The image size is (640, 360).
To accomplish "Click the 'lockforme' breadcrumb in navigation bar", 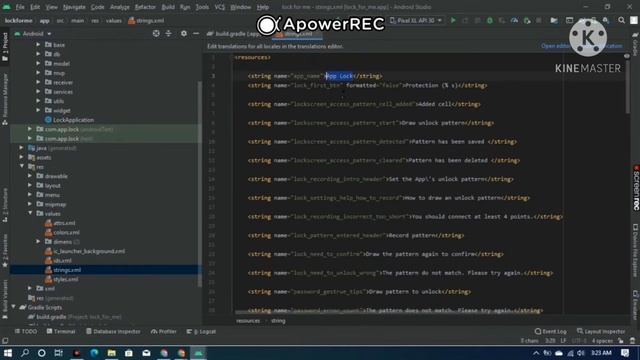I will [18, 20].
